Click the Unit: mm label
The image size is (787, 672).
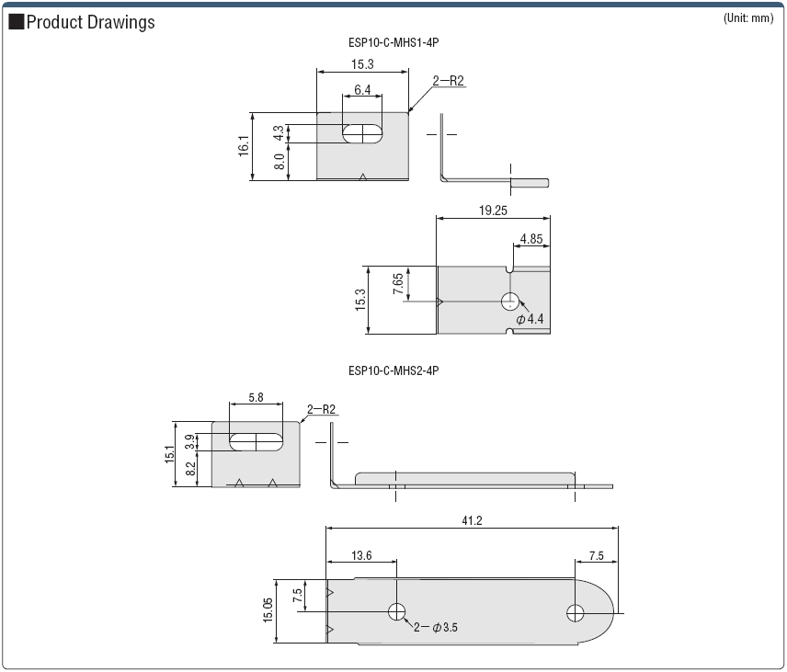coord(748,18)
